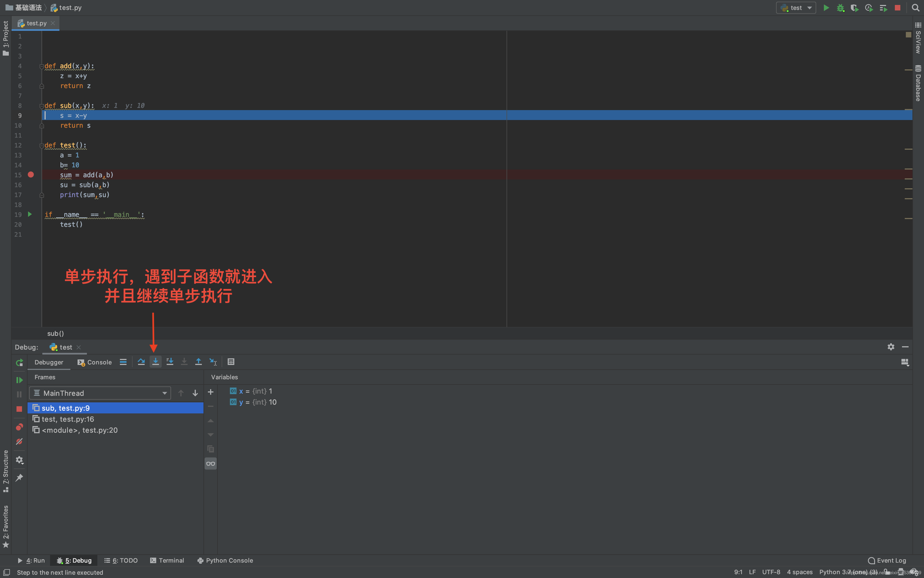
Task: Click the test.py breadcrumb
Action: coord(66,8)
